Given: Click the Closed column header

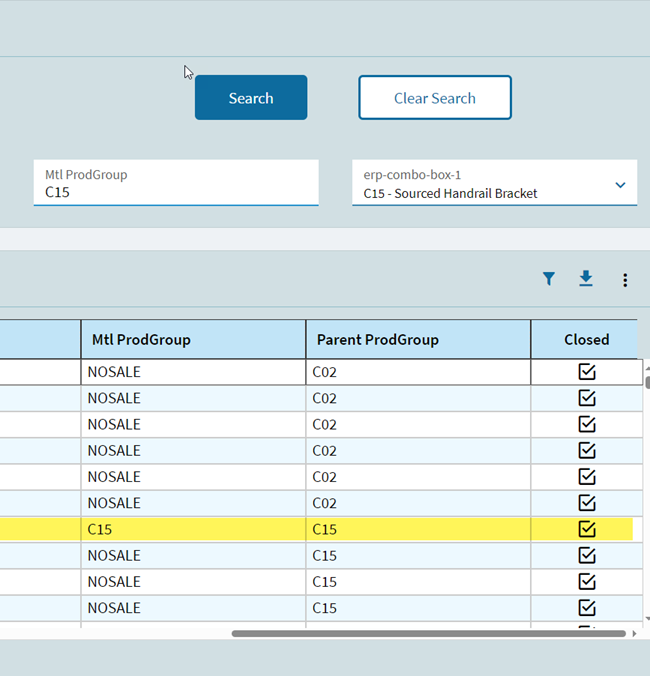Looking at the screenshot, I should [x=586, y=339].
